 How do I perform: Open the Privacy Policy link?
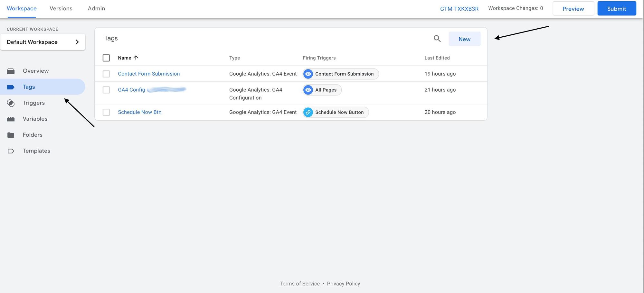[x=343, y=284]
